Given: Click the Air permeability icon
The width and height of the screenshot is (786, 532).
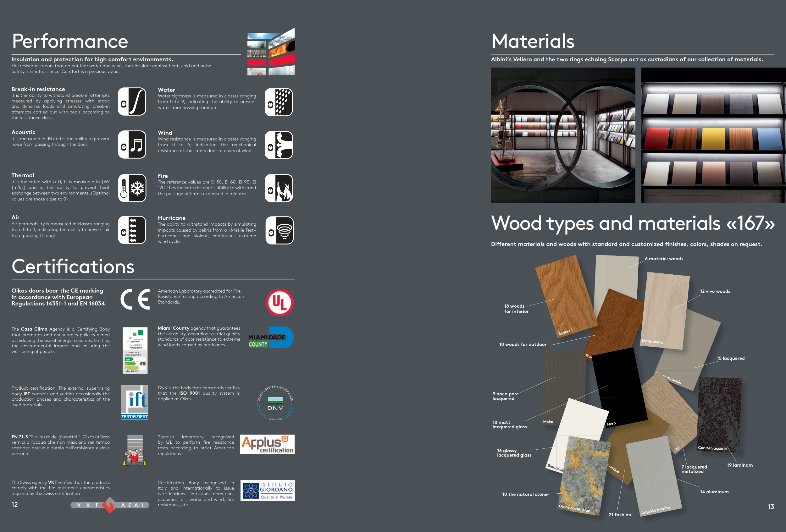Looking at the screenshot, I should tap(132, 230).
